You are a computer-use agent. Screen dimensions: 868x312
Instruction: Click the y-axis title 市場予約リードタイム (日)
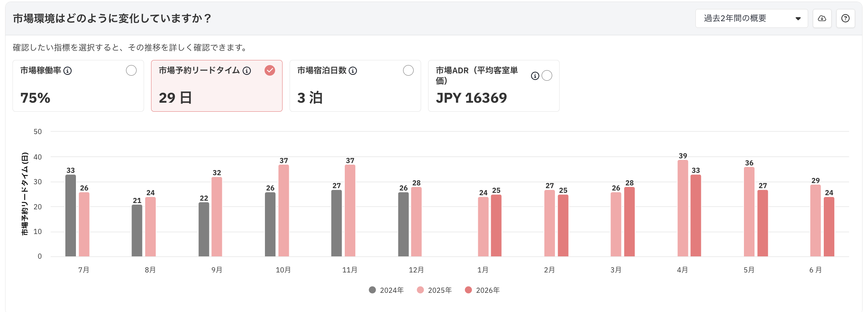[25, 194]
